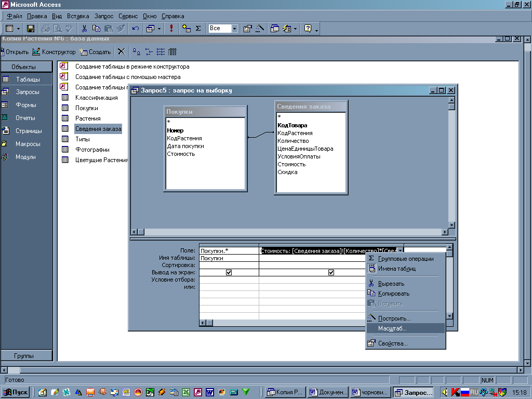Open the Справка menu
This screenshot has height=399, width=532.
172,16
